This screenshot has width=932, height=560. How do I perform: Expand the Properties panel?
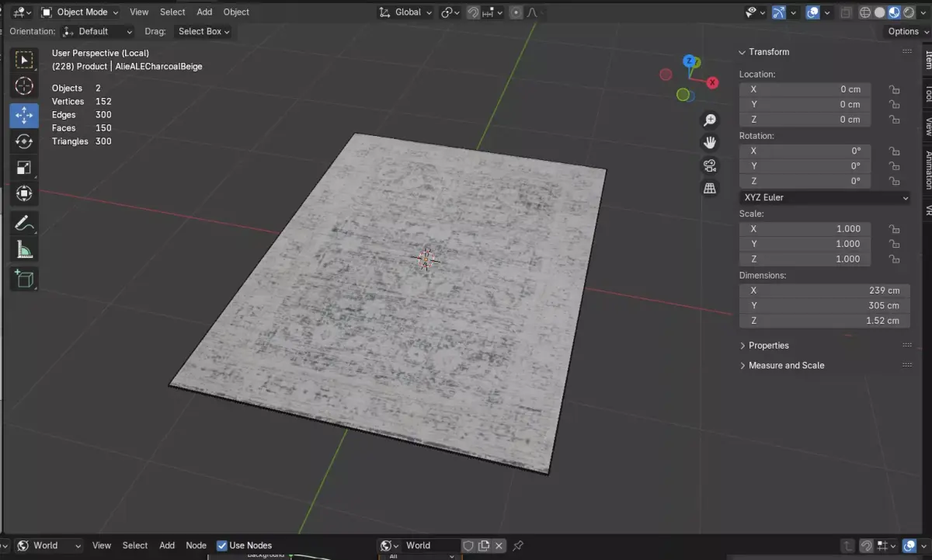coord(764,346)
